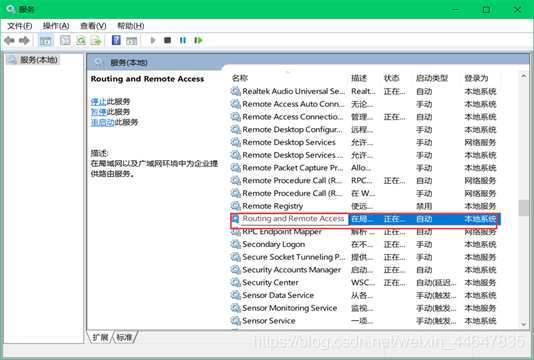Screen dimensions: 534x360
Task: Toggle the action pane toolbar icon
Action: coord(131,41)
